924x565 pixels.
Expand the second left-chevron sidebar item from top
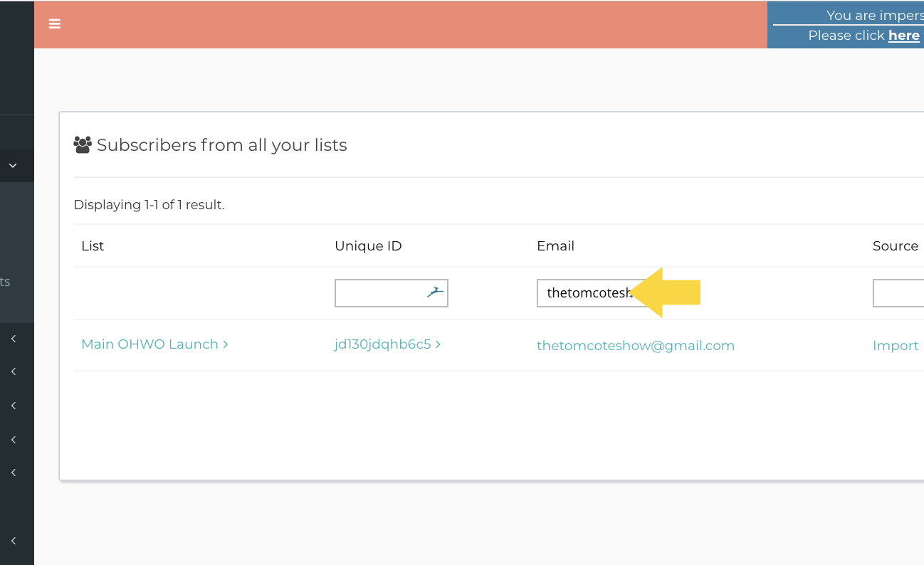13,371
